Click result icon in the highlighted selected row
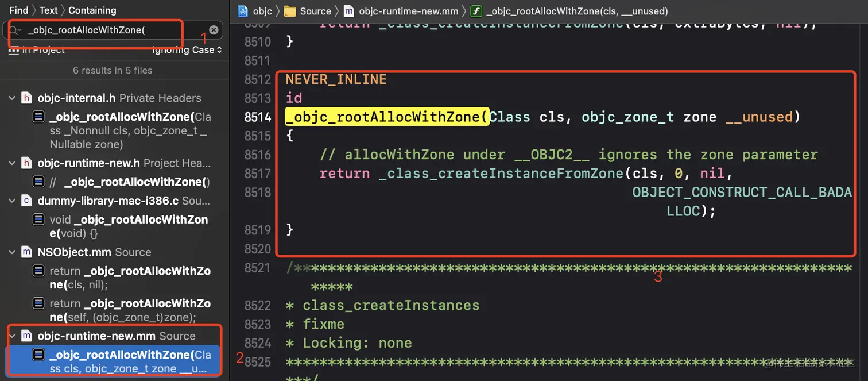 pos(38,355)
